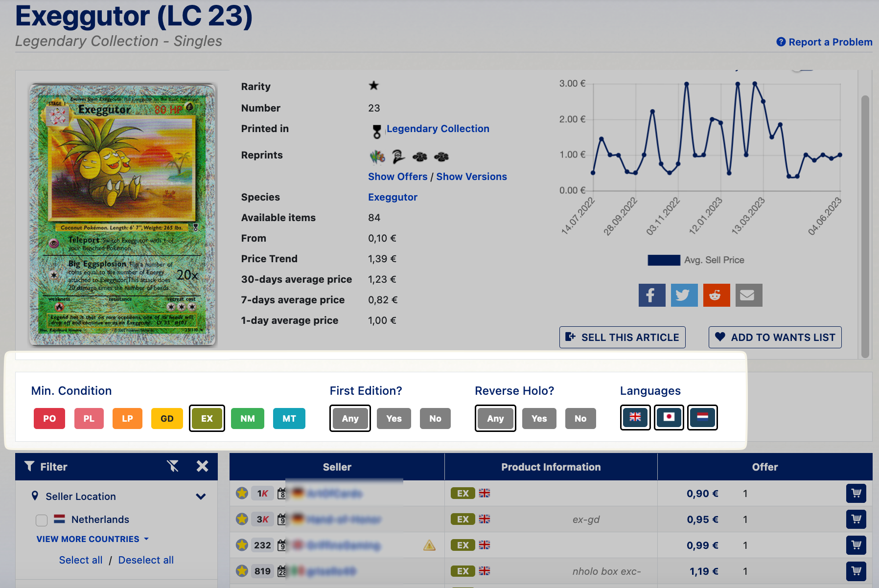This screenshot has height=588, width=879.
Task: Click the first reprint expansion icon
Action: tap(377, 157)
